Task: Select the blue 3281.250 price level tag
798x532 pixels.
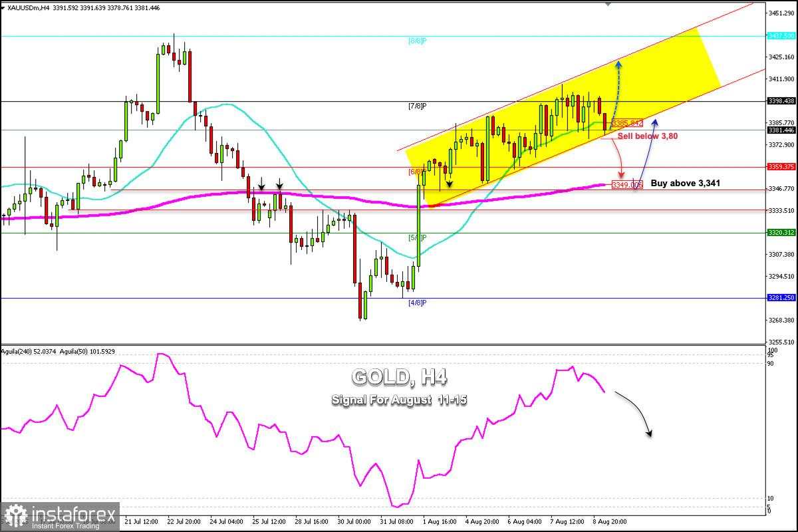Action: (x=781, y=298)
